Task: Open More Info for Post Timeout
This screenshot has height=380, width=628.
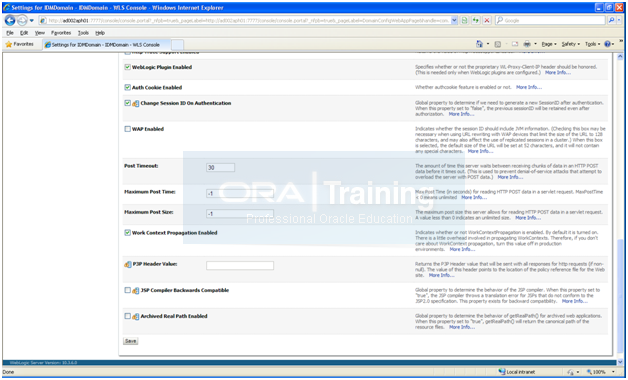Action: pos(510,177)
